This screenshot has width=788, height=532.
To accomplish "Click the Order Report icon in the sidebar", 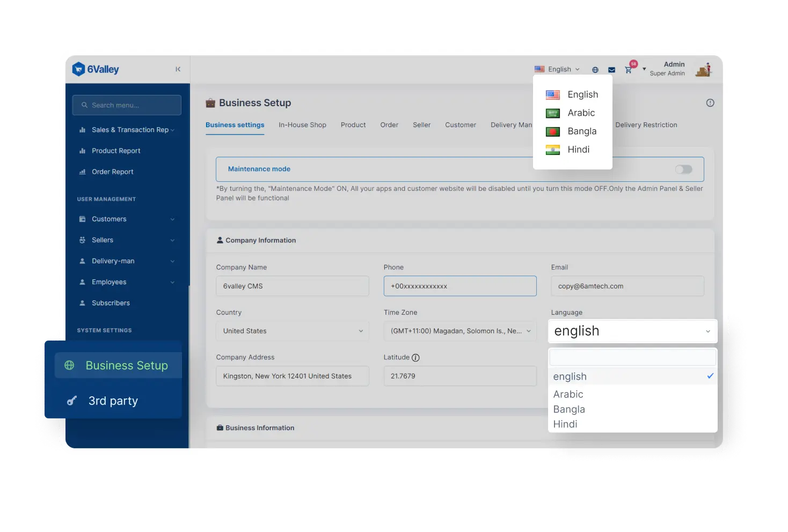I will [x=83, y=172].
